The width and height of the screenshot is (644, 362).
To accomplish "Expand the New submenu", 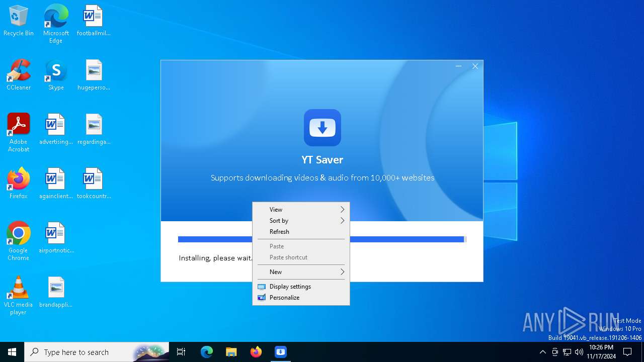I will [x=301, y=272].
